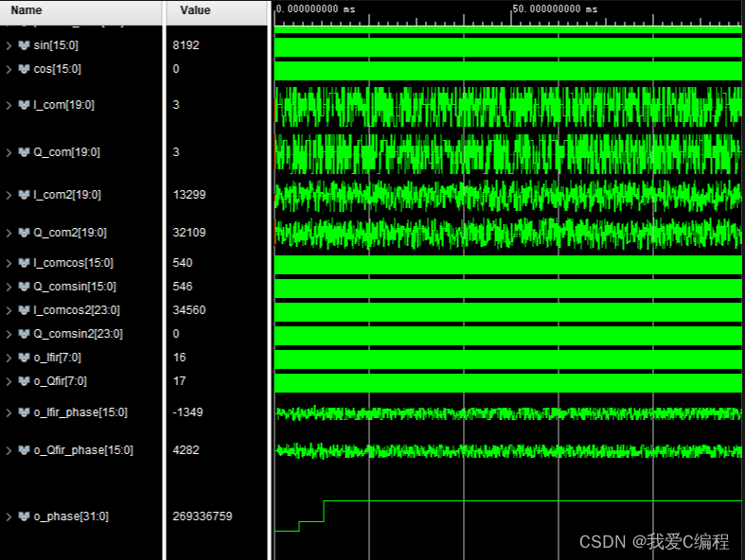Click the bus icon beside o_Qfir_phase[15:0]
Image resolution: width=745 pixels, height=560 pixels.
24,450
